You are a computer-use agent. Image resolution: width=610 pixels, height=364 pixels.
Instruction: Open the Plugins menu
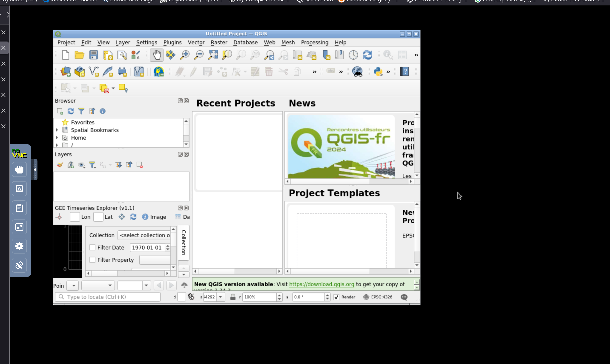click(172, 42)
